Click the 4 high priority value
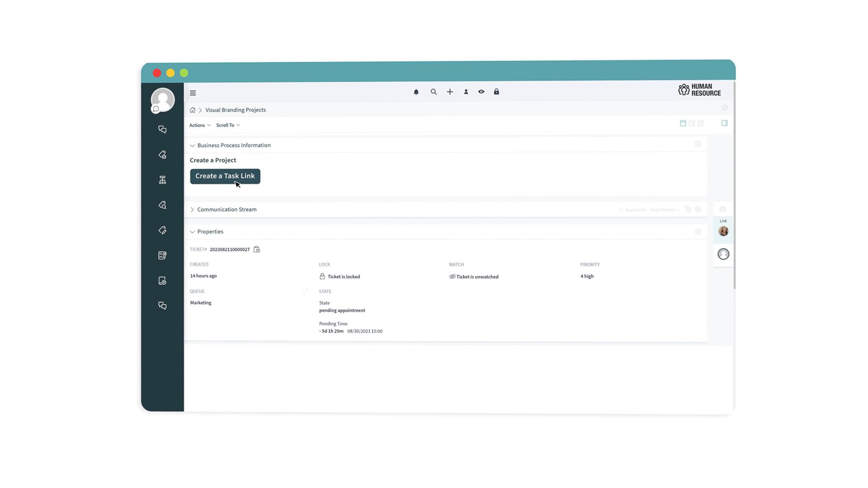 [587, 276]
